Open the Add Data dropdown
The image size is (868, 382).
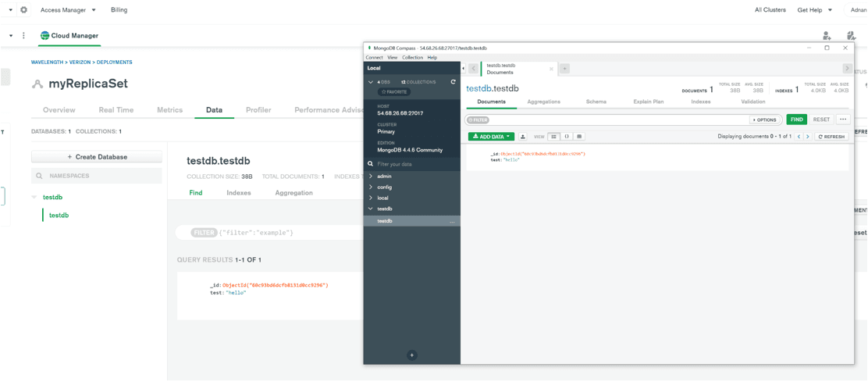click(x=491, y=137)
